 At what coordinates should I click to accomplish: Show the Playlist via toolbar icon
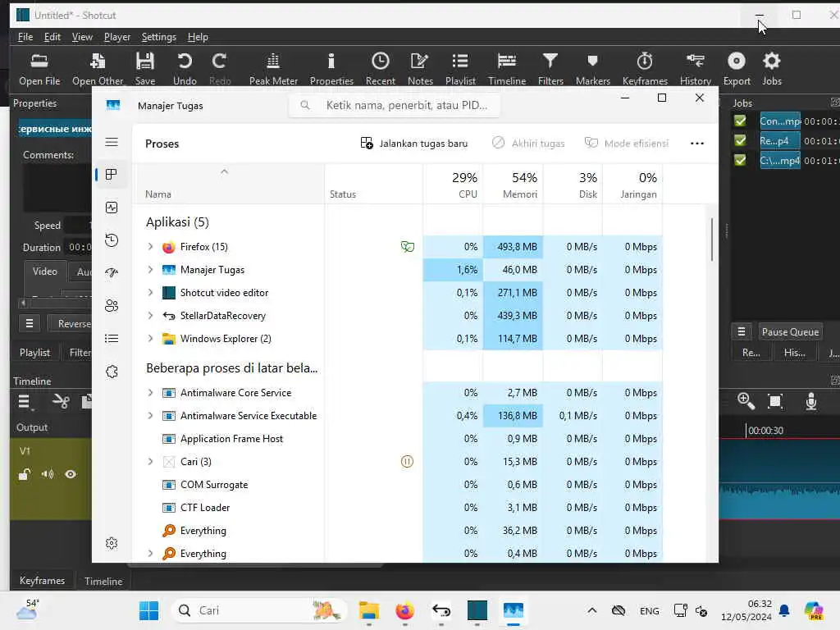point(460,70)
